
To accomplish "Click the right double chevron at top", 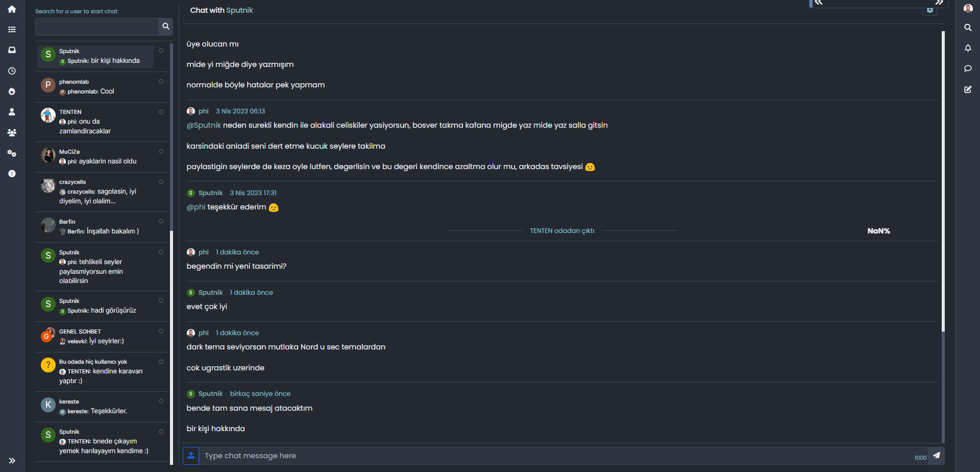I will [939, 3].
